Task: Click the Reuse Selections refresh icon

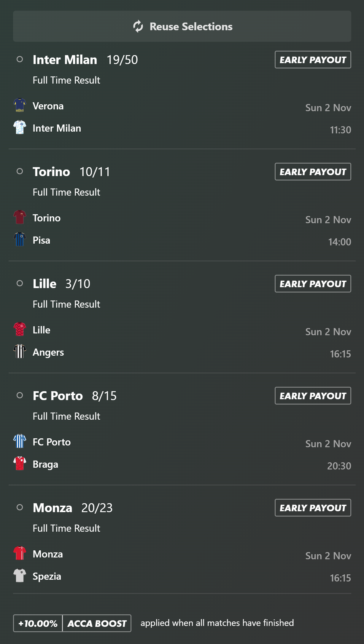Action: point(138,26)
